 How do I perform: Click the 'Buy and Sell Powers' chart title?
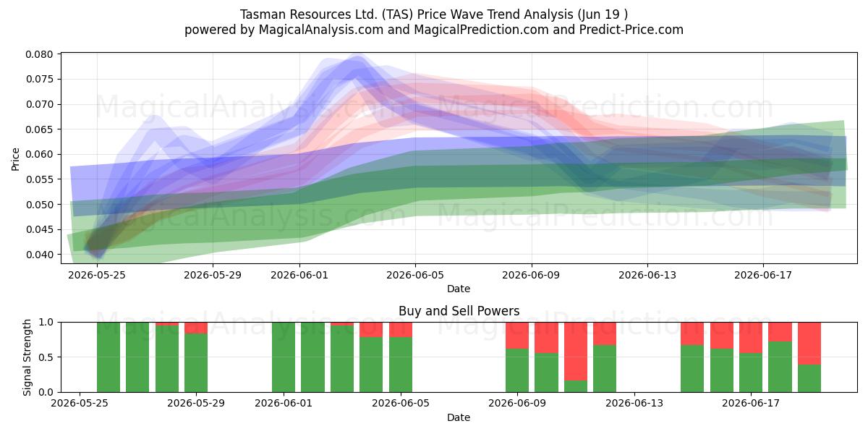459,312
